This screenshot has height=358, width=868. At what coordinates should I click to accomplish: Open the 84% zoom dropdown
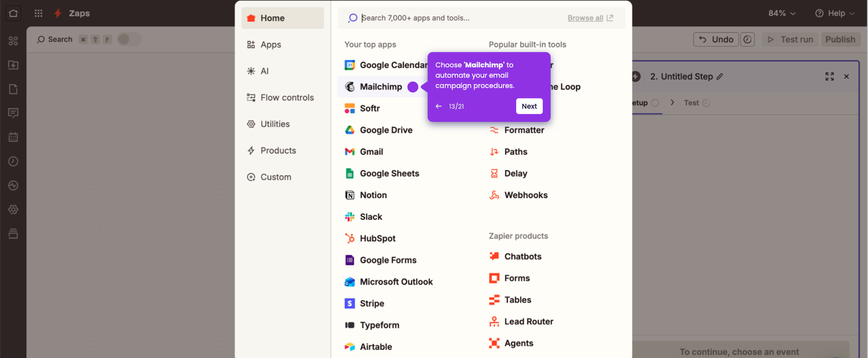pyautogui.click(x=782, y=13)
